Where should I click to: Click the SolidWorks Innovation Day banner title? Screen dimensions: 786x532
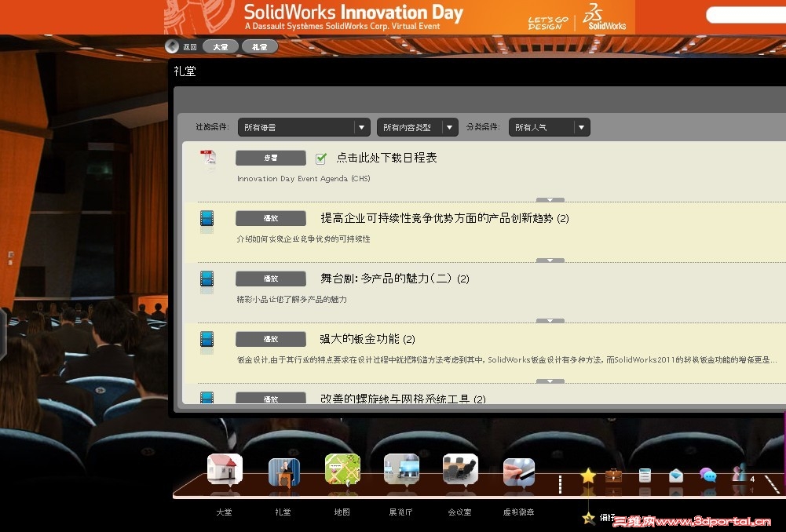[x=353, y=12]
